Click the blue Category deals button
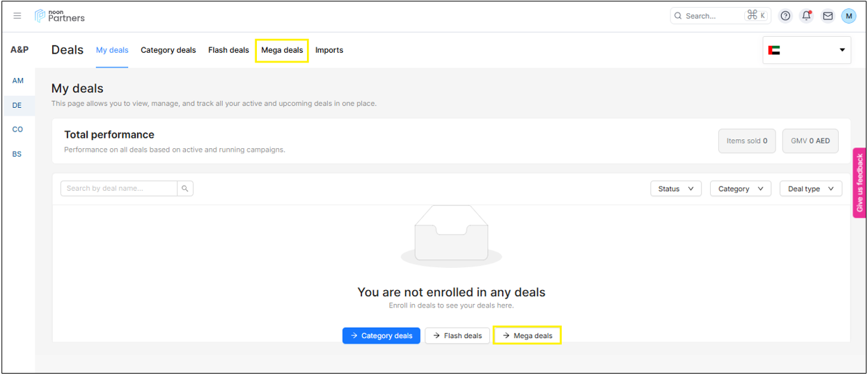 [x=381, y=335]
